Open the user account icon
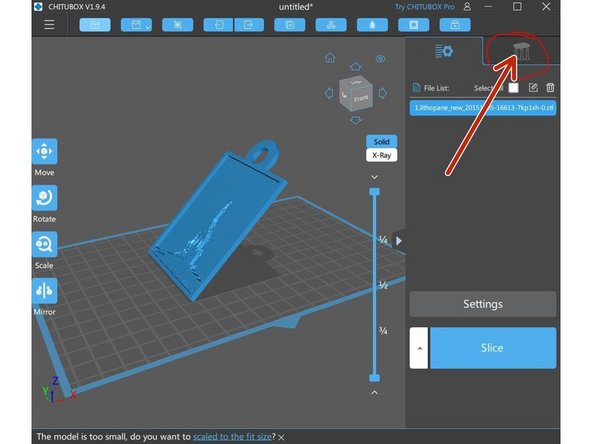This screenshot has height=444, width=592. click(467, 7)
